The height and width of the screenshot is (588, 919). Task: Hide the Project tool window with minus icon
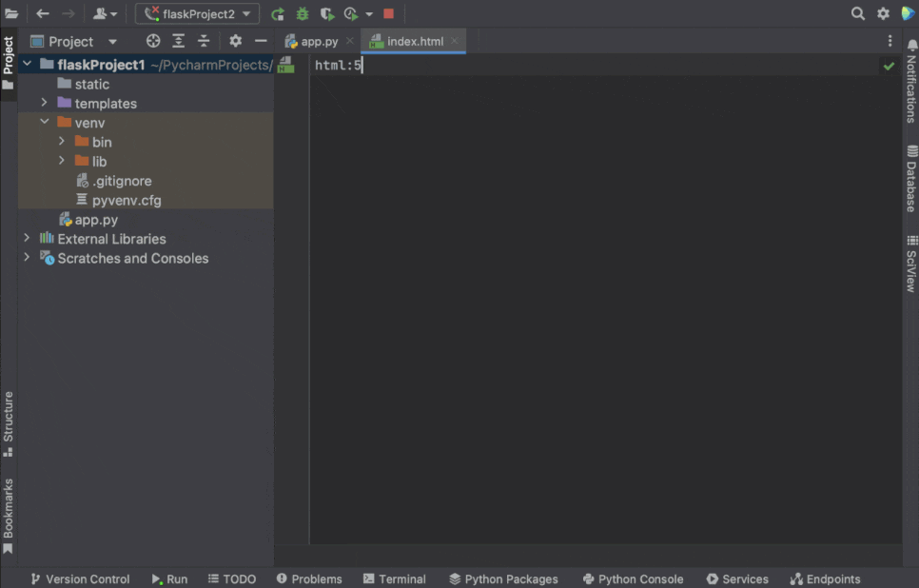[261, 41]
